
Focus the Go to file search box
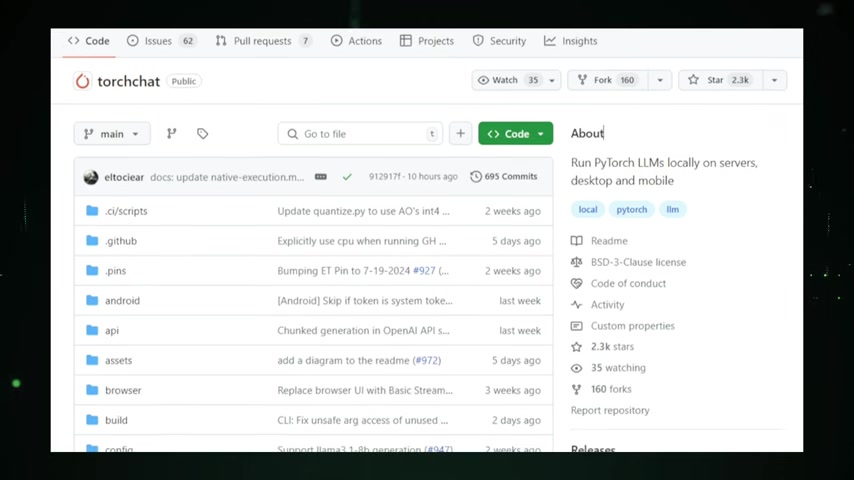(360, 133)
